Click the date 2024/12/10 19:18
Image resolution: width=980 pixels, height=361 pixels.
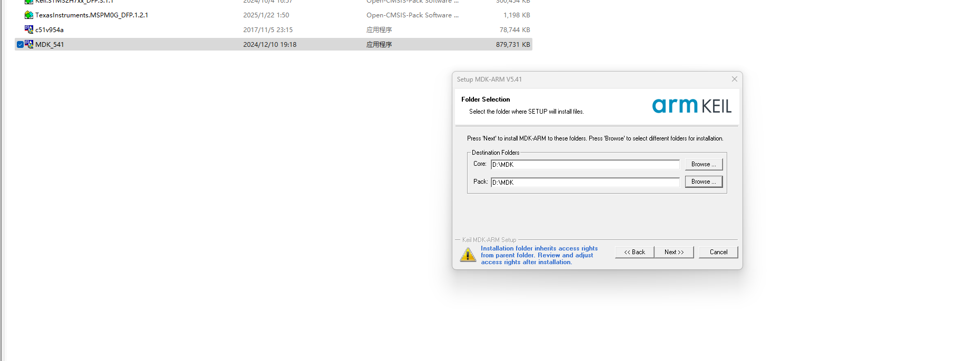pos(270,45)
